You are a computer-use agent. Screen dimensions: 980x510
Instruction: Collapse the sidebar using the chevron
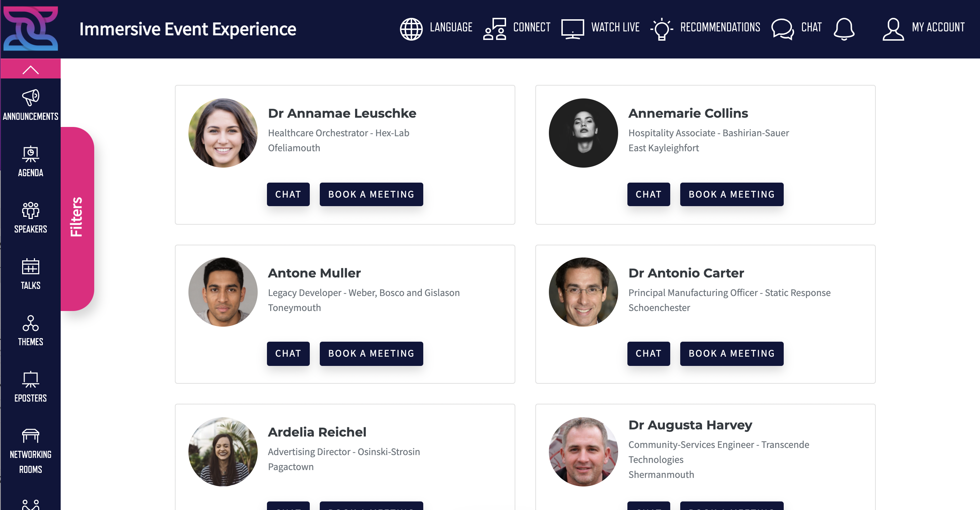pyautogui.click(x=30, y=69)
